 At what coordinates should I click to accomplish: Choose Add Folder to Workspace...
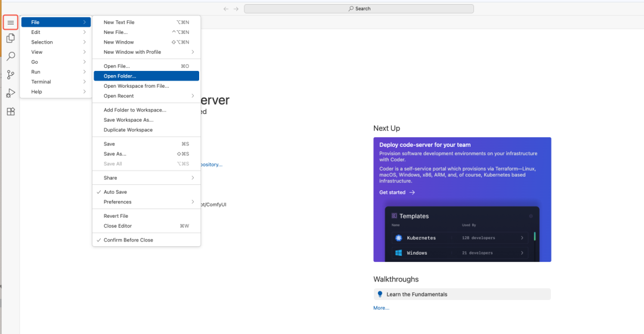(146, 110)
